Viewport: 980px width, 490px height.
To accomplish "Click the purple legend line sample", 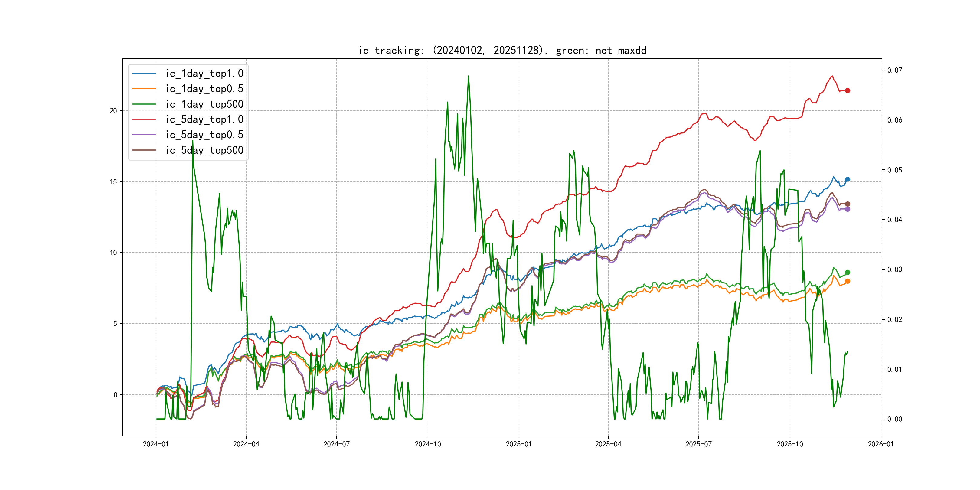I will click(x=144, y=135).
